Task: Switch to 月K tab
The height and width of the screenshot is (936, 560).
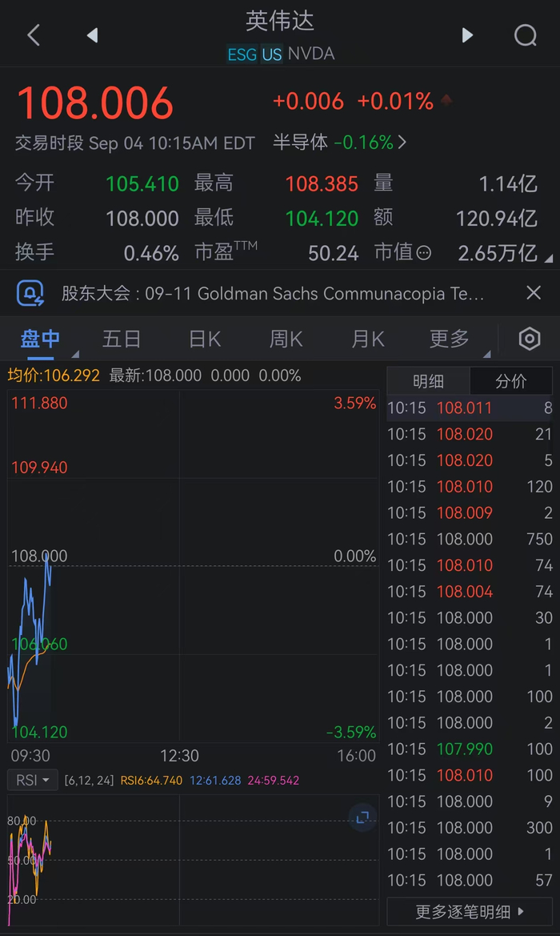Action: coord(367,339)
